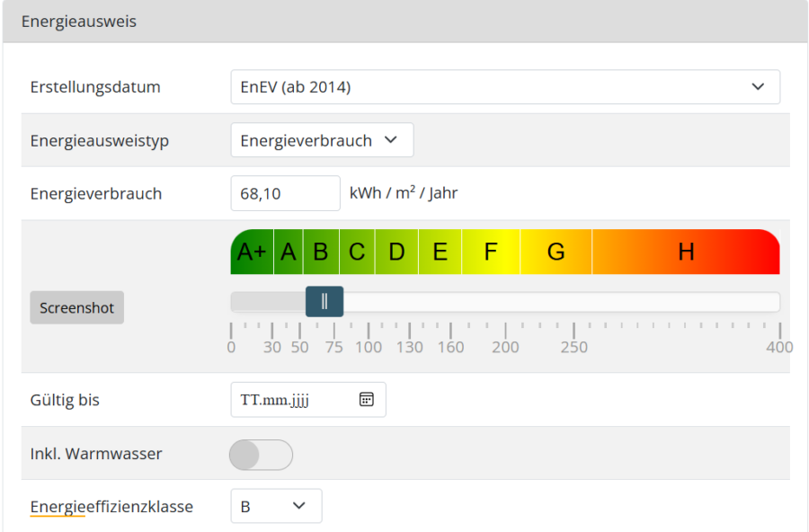Click the slider track near 250

click(x=574, y=302)
